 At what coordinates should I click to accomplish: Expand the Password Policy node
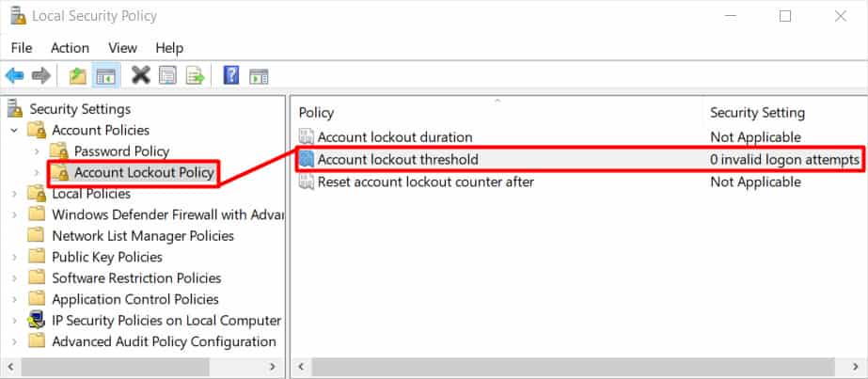click(37, 151)
